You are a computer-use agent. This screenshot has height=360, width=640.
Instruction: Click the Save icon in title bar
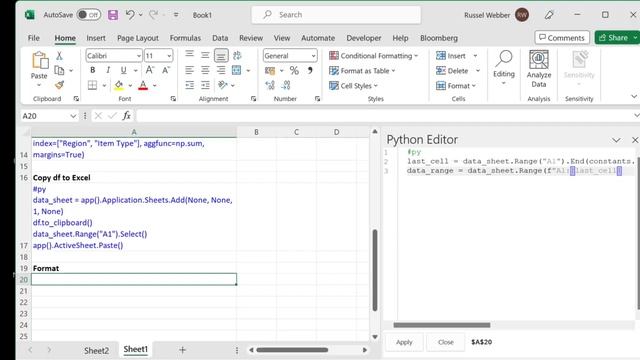pyautogui.click(x=113, y=15)
